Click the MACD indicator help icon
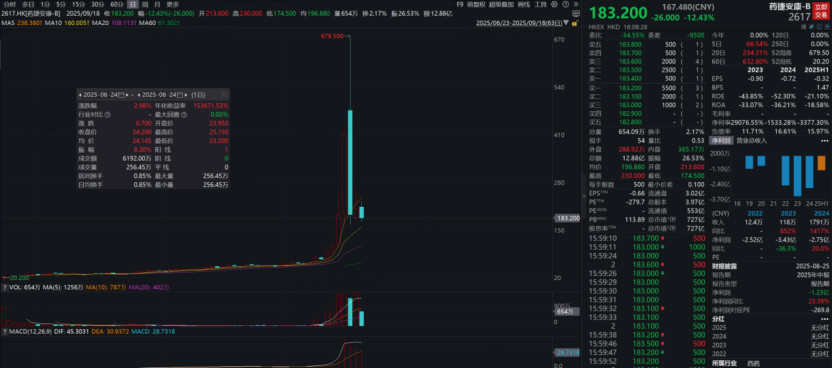Viewport: 832px width, 368px height. [4, 331]
